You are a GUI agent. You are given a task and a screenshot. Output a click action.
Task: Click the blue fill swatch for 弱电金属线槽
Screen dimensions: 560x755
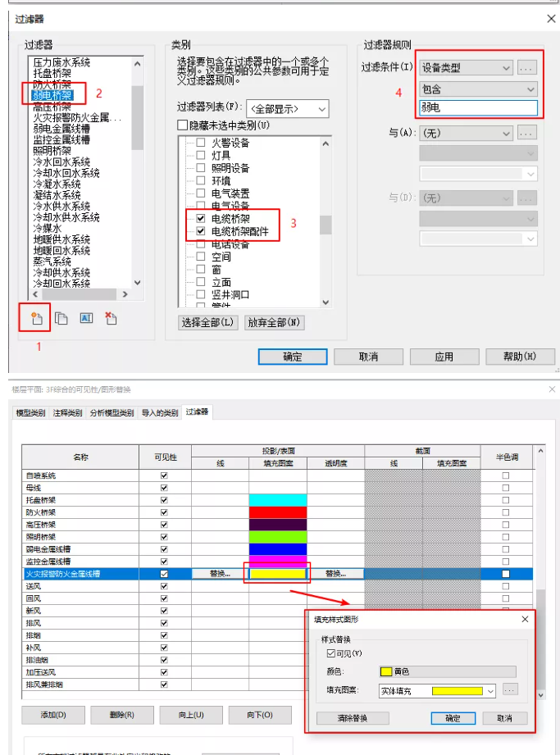[x=278, y=549]
